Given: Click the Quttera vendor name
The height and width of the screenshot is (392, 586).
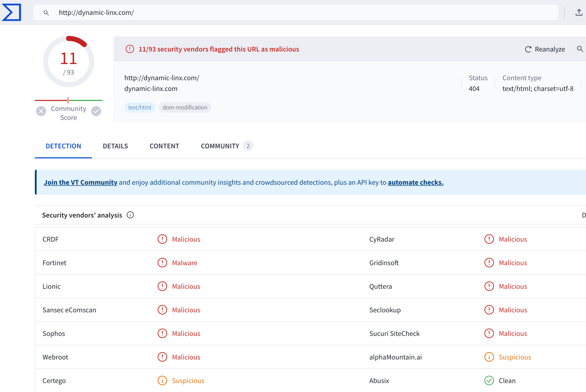Looking at the screenshot, I should click(381, 286).
